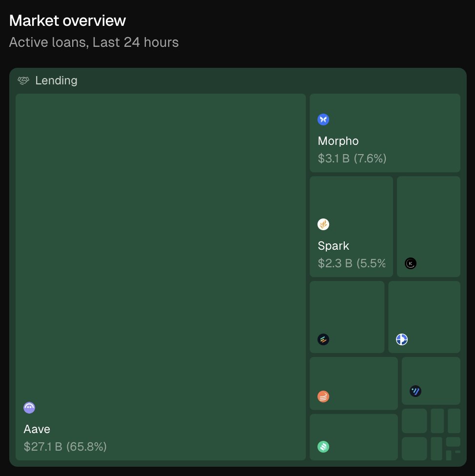The image size is (475, 476).
Task: Click the Market overview heading
Action: click(67, 20)
